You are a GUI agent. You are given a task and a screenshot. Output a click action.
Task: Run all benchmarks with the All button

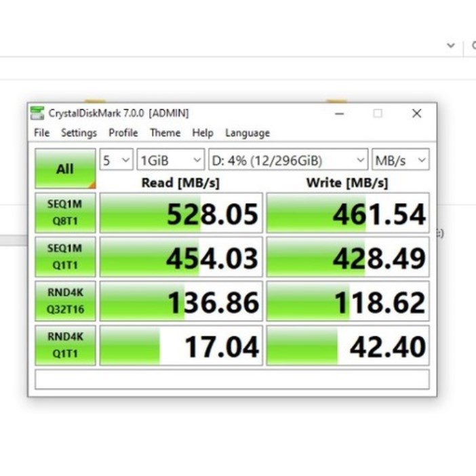[x=65, y=168]
